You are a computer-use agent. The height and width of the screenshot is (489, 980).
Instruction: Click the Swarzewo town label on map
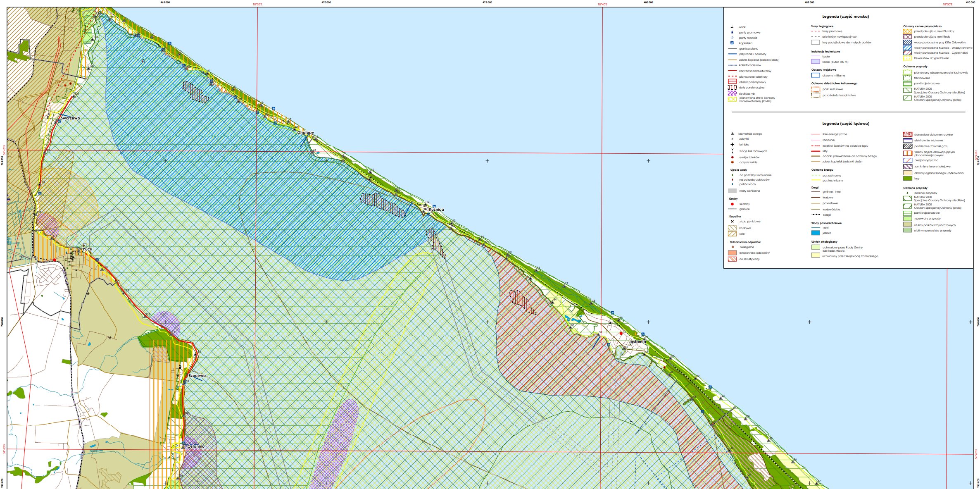(x=70, y=118)
